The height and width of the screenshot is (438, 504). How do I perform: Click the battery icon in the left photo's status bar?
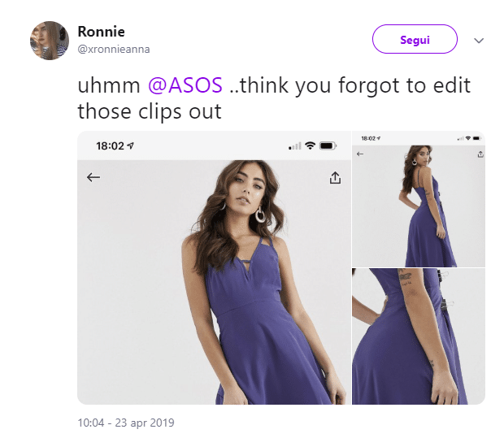coord(328,145)
